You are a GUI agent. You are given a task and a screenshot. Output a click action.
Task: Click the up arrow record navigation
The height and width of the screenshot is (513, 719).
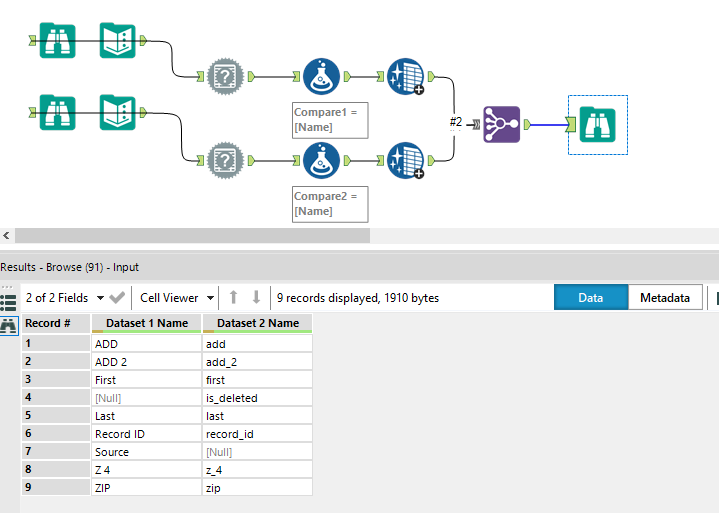[233, 298]
